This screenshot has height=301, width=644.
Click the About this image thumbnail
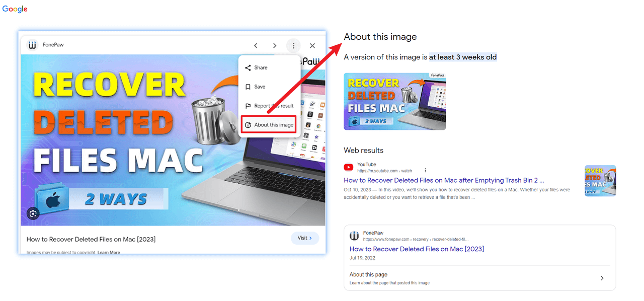pyautogui.click(x=394, y=101)
